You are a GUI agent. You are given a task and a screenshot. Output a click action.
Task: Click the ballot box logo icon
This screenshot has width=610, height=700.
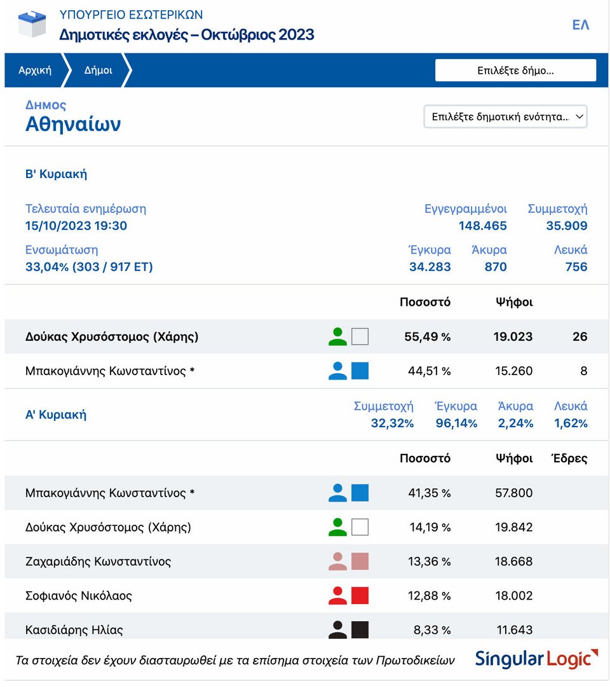coord(32,24)
